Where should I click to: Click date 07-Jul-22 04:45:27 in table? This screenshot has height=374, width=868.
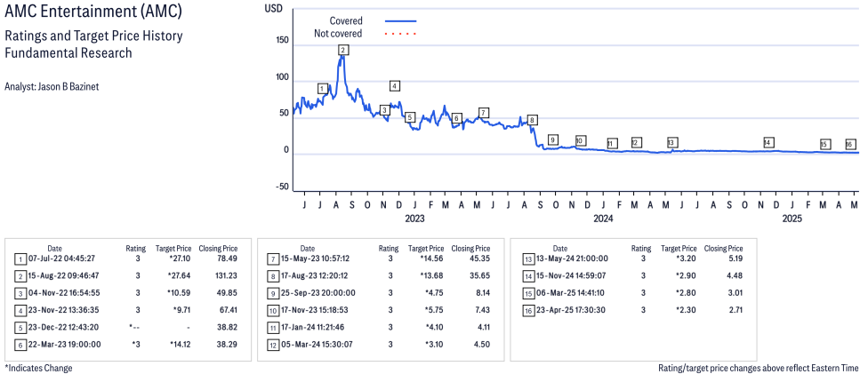(62, 259)
